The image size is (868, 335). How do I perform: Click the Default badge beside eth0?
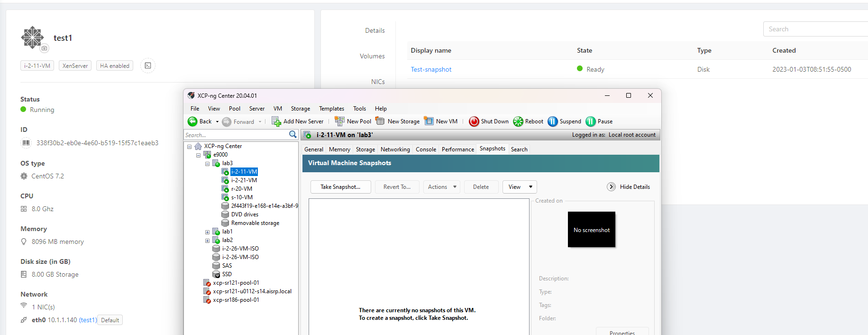pyautogui.click(x=110, y=320)
